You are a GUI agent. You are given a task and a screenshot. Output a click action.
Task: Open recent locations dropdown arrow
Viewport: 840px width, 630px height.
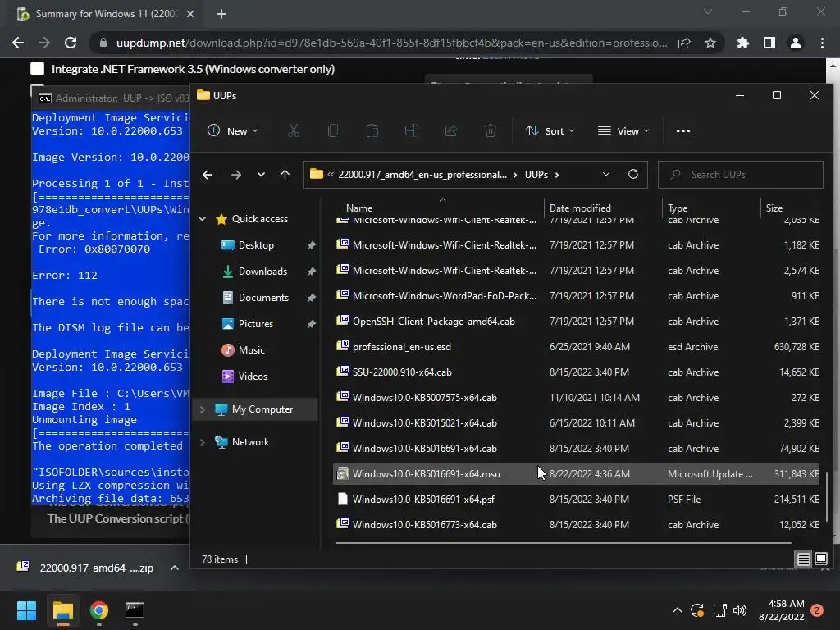tap(261, 175)
